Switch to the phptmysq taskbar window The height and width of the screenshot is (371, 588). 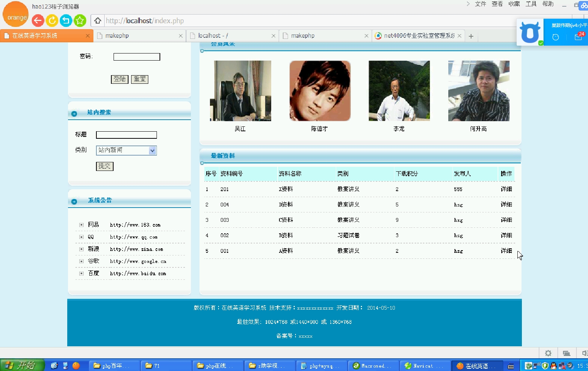(322, 366)
